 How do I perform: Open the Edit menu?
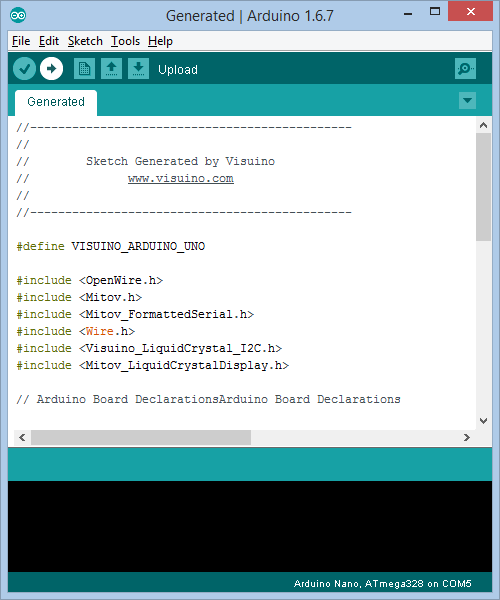pyautogui.click(x=49, y=41)
